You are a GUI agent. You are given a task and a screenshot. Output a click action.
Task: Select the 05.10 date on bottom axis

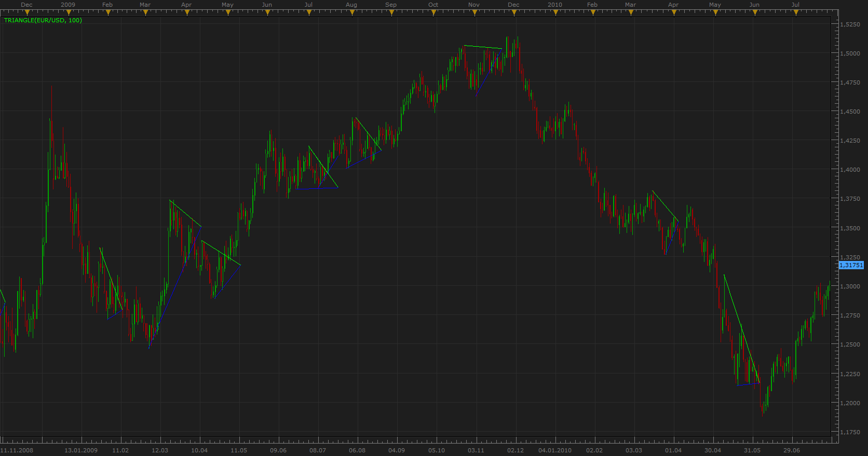[437, 450]
